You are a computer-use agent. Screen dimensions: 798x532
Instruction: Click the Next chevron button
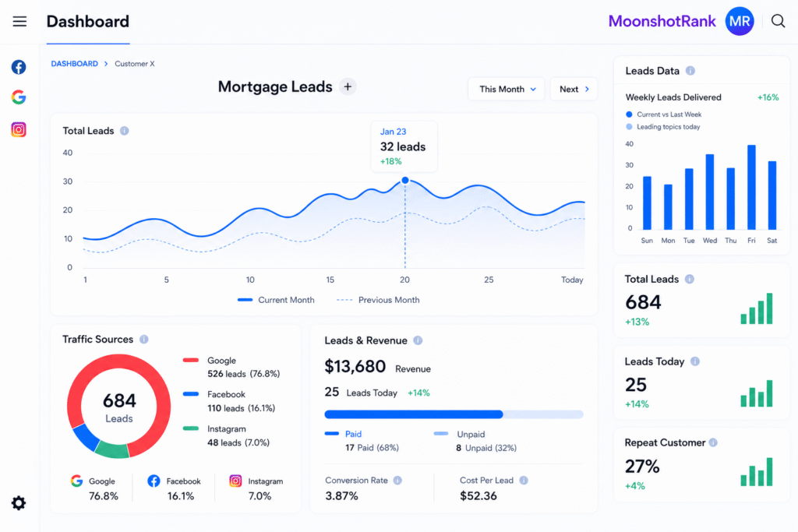[574, 89]
